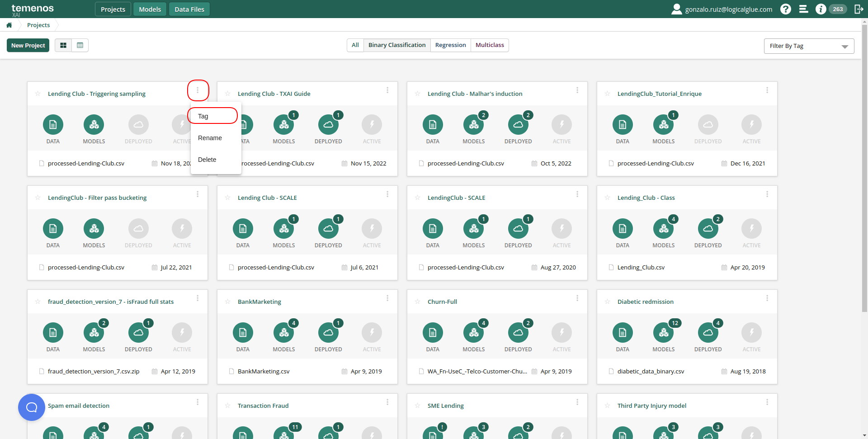
Task: Open three-dot menu for Diabetic redmission
Action: [767, 298]
